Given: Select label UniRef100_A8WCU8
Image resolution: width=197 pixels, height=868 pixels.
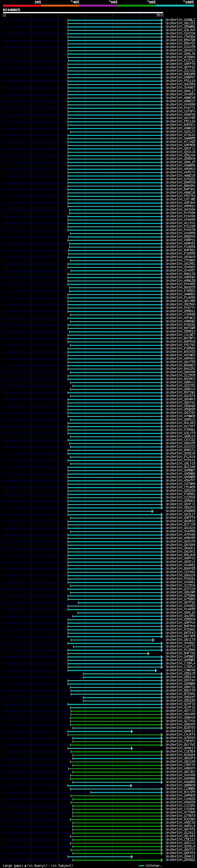Looking at the screenshot, I should point(180,98).
